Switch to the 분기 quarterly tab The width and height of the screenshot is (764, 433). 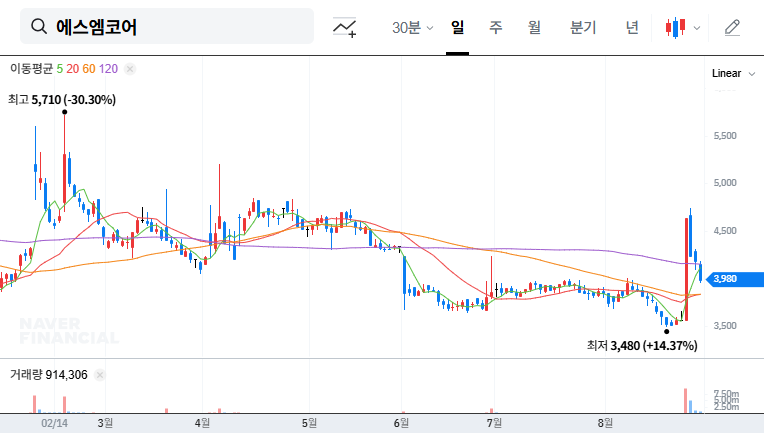click(583, 28)
